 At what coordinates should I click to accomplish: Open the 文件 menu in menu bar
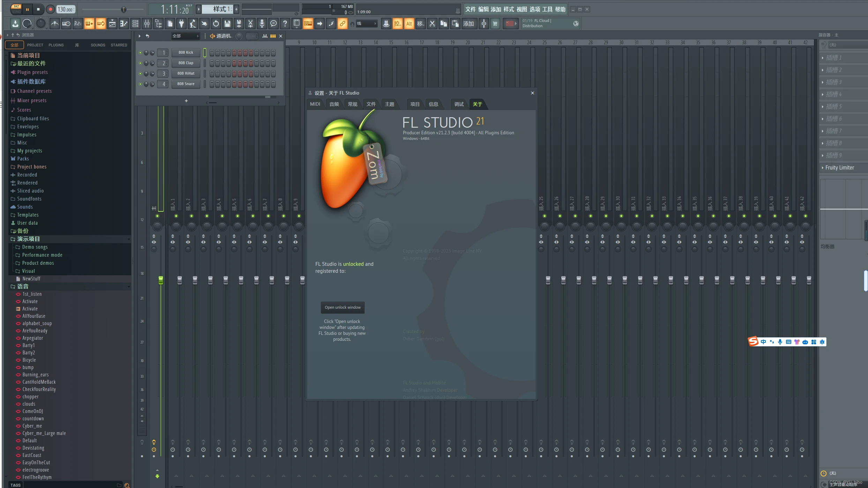point(470,9)
